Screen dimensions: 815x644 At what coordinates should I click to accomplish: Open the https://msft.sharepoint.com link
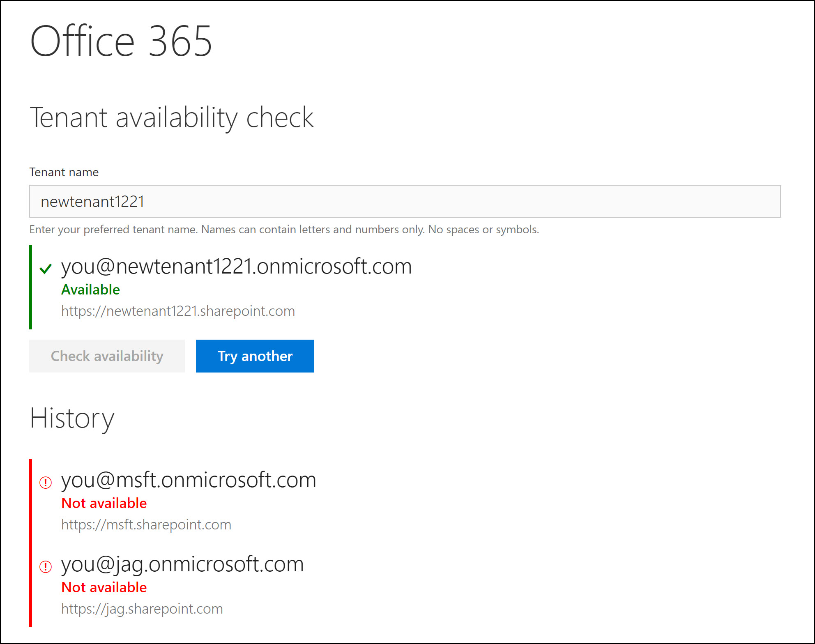pos(146,524)
